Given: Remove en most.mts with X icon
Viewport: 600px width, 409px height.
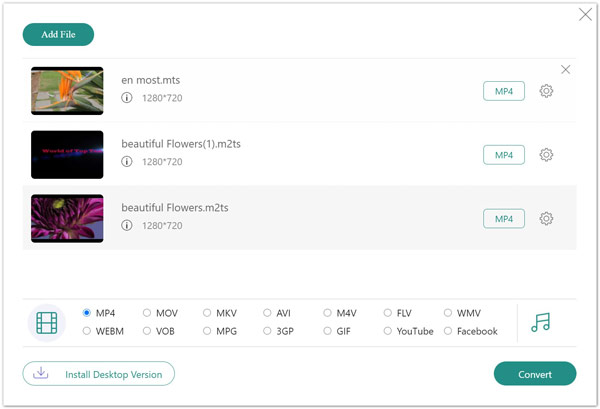Looking at the screenshot, I should click(x=566, y=69).
